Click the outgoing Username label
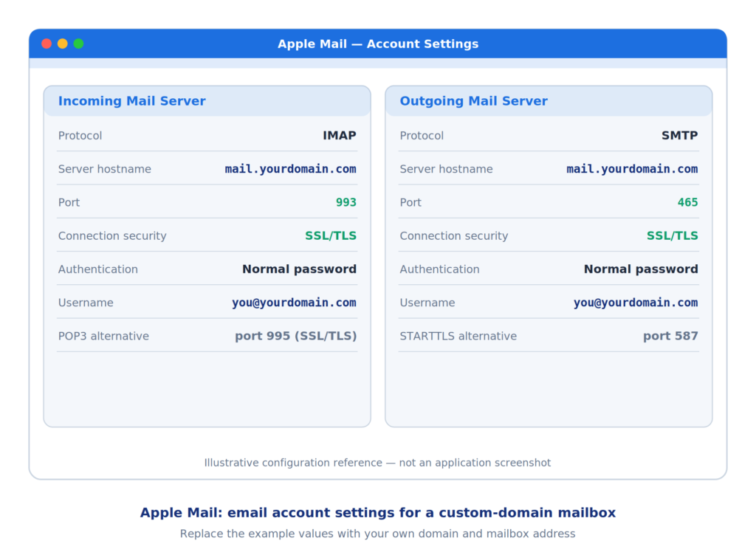This screenshot has height=552, width=756. [427, 303]
